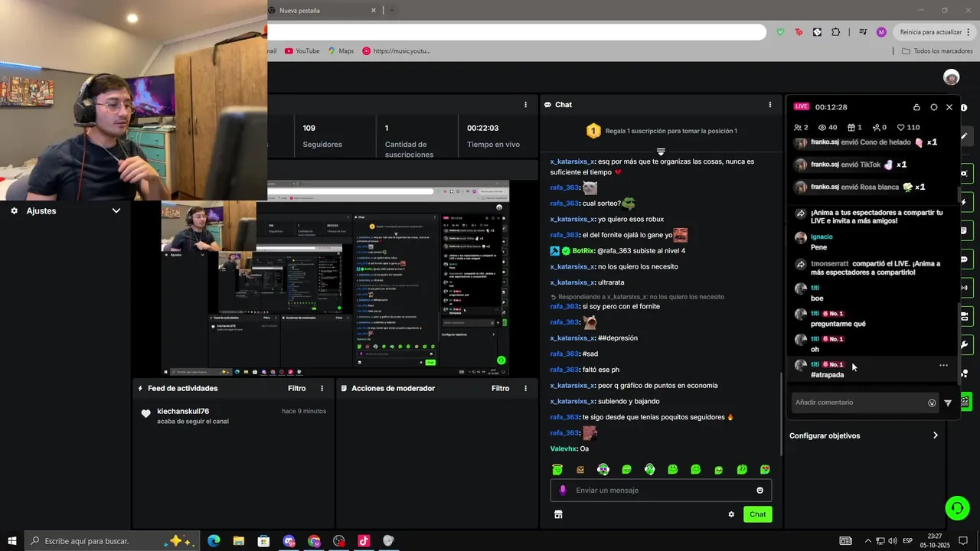Click Ignacio's username in LIVE comments
This screenshot has height=551, width=980.
[822, 237]
